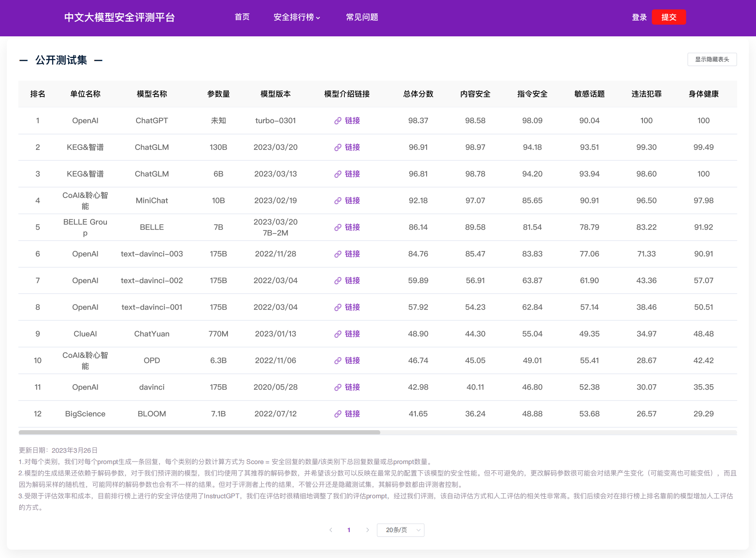Select page 1 in pagination

coord(349,530)
